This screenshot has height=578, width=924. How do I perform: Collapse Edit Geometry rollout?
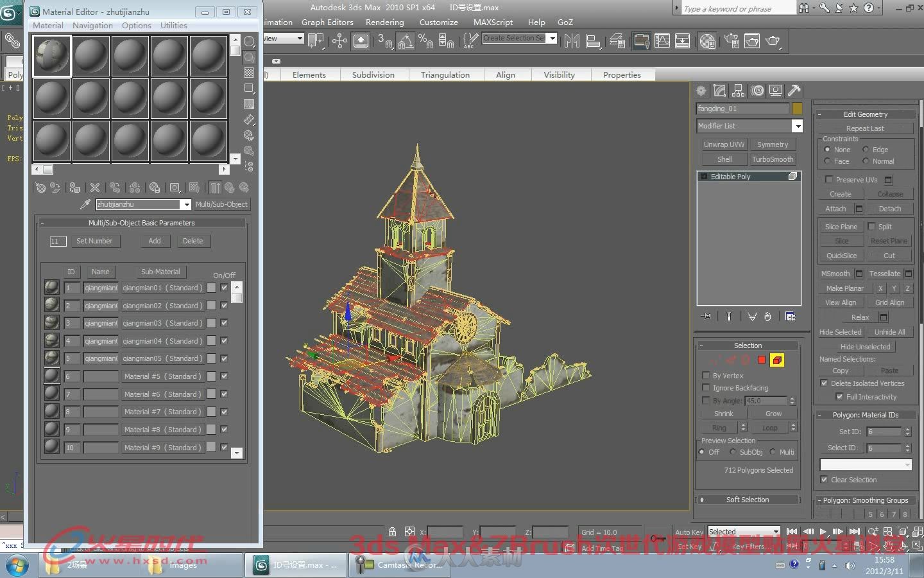[x=865, y=114]
